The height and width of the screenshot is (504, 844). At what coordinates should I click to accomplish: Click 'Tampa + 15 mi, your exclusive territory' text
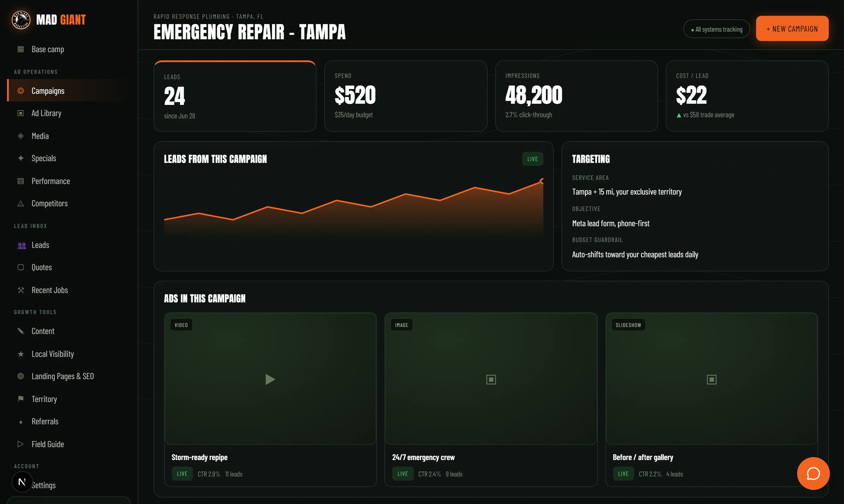(627, 192)
